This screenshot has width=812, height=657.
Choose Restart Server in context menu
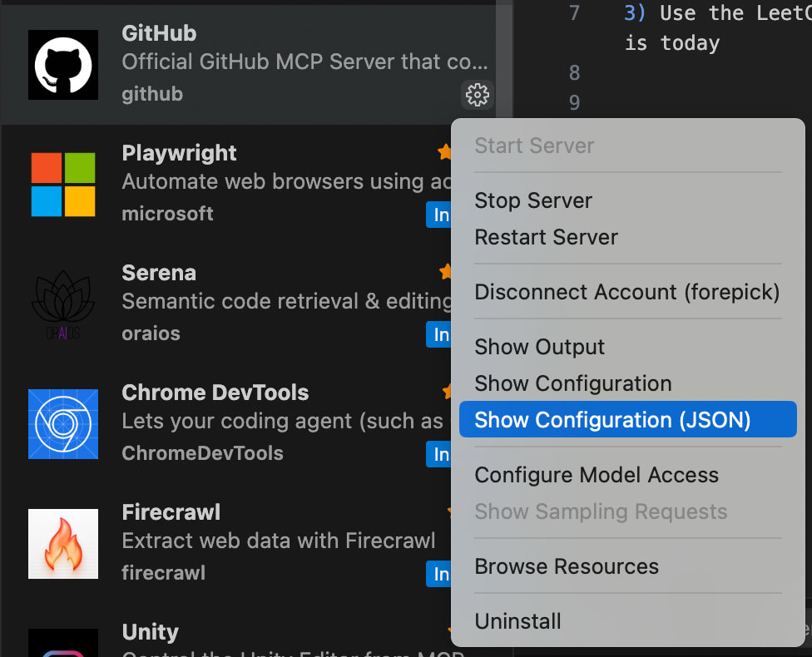(546, 237)
